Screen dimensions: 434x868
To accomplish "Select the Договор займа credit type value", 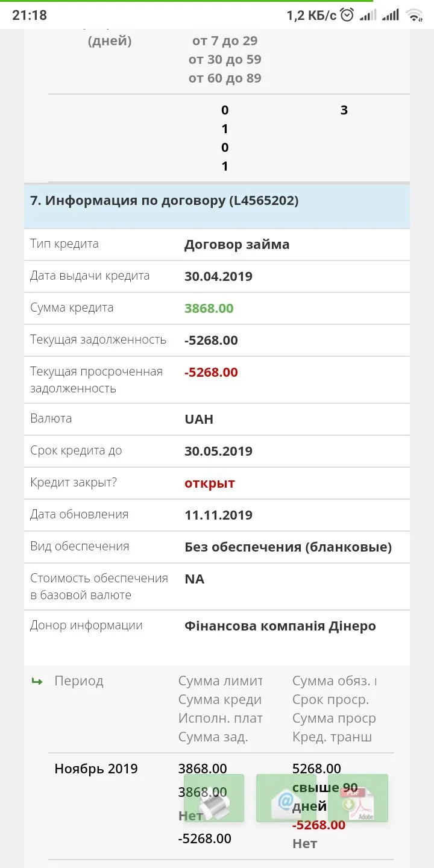I will [x=237, y=245].
